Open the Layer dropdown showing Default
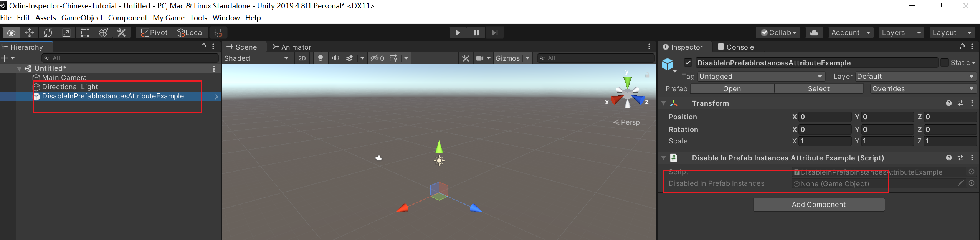Image resolution: width=980 pixels, height=240 pixels. [x=916, y=77]
